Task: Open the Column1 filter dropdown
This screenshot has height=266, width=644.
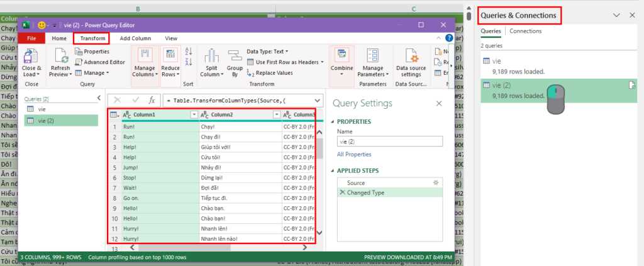Action: coord(195,115)
